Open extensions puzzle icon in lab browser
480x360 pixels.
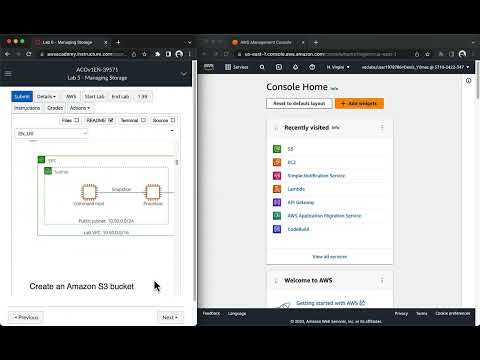(x=157, y=54)
